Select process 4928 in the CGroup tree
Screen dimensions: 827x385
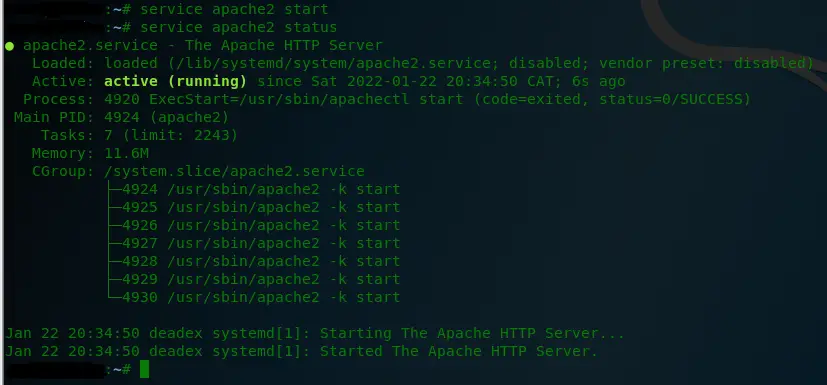(261, 261)
